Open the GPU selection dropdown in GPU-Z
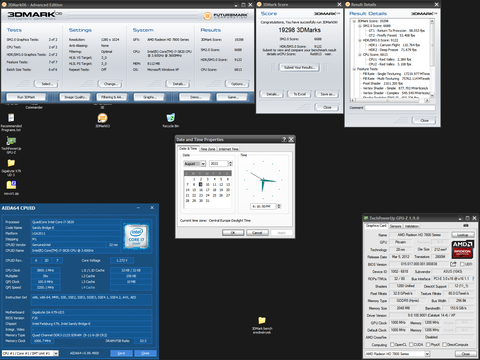The width and height of the screenshot is (480, 360). [427, 354]
